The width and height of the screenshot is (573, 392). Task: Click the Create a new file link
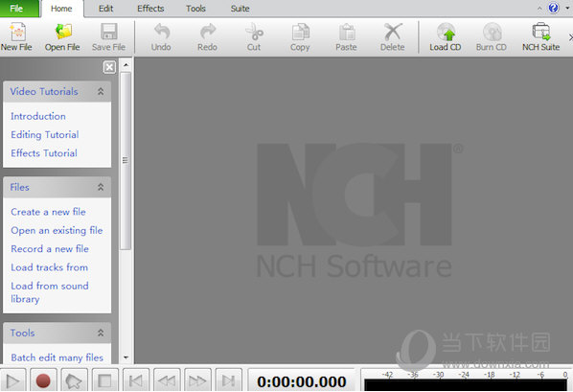click(48, 212)
